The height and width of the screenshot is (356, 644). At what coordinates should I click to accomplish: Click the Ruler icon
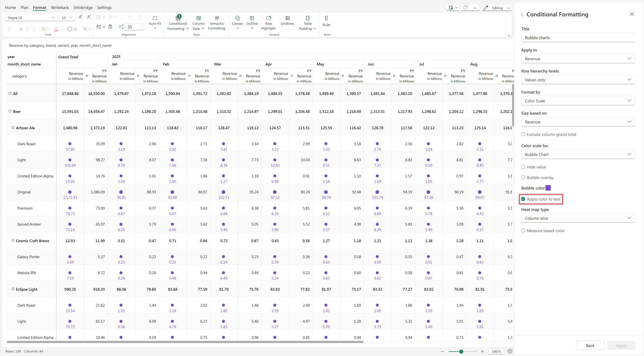(x=326, y=21)
